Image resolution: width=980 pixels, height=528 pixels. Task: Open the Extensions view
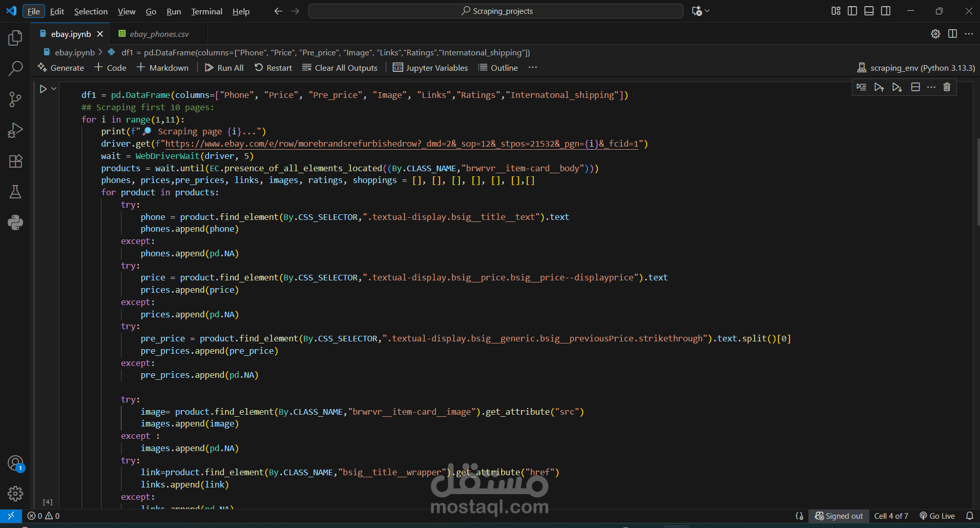point(15,161)
